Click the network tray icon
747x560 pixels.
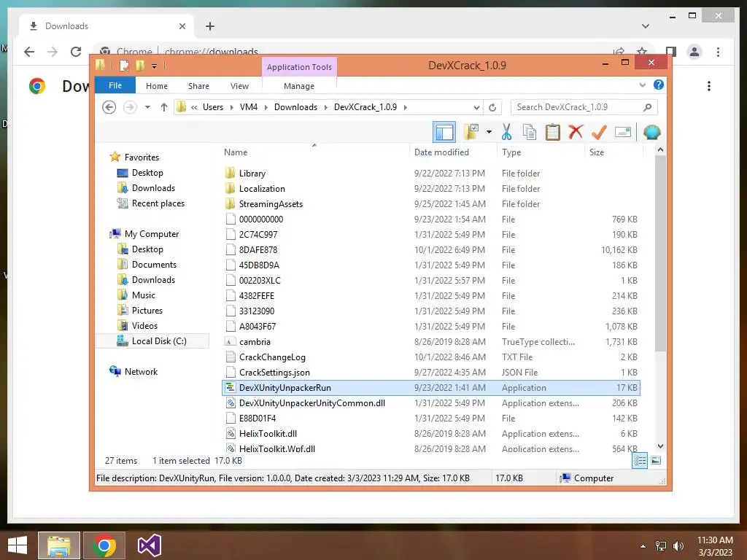point(661,546)
